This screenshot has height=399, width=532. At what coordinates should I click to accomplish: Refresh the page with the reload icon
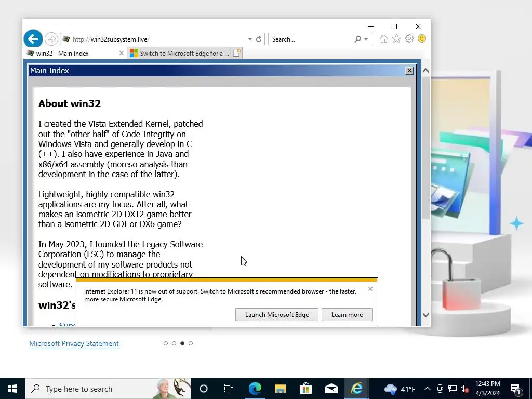(259, 39)
